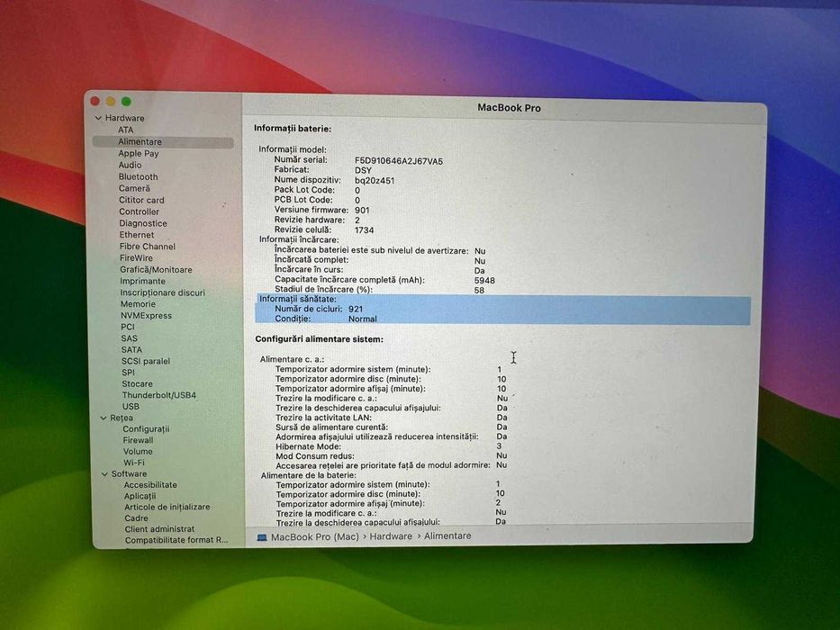Select Ethernet in the sidebar
Viewport: 840px width, 630px height.
point(137,235)
